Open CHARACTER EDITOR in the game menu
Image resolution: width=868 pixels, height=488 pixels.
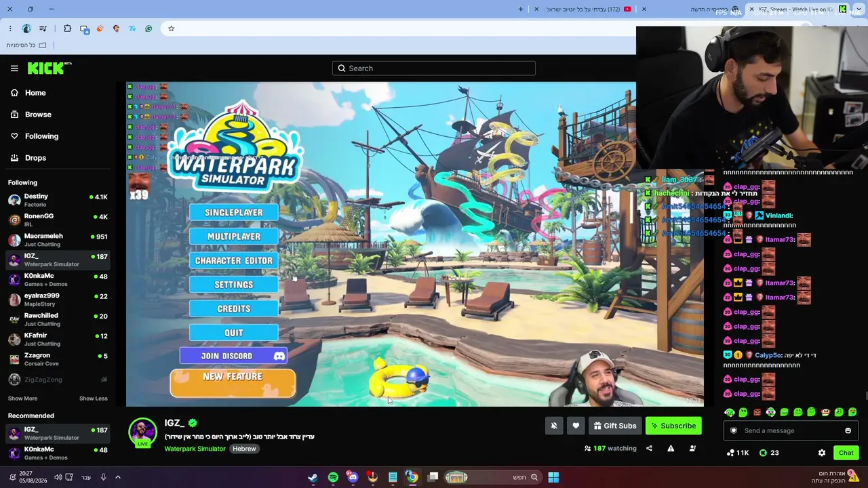[x=234, y=261]
